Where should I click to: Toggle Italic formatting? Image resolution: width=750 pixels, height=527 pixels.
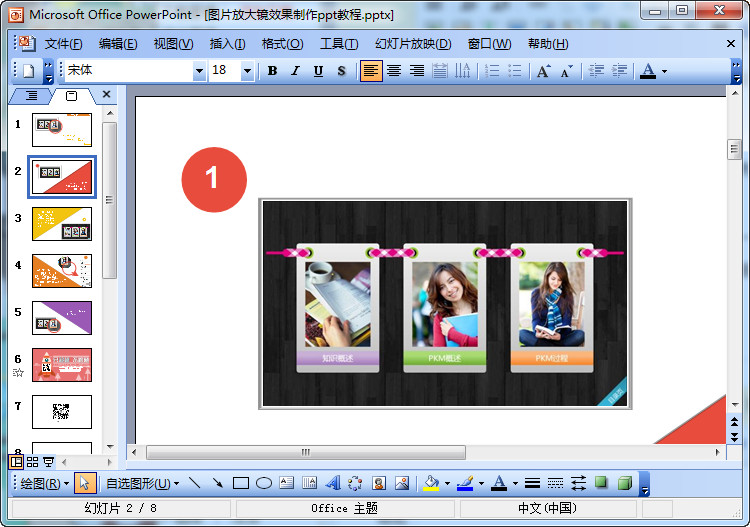click(x=296, y=71)
